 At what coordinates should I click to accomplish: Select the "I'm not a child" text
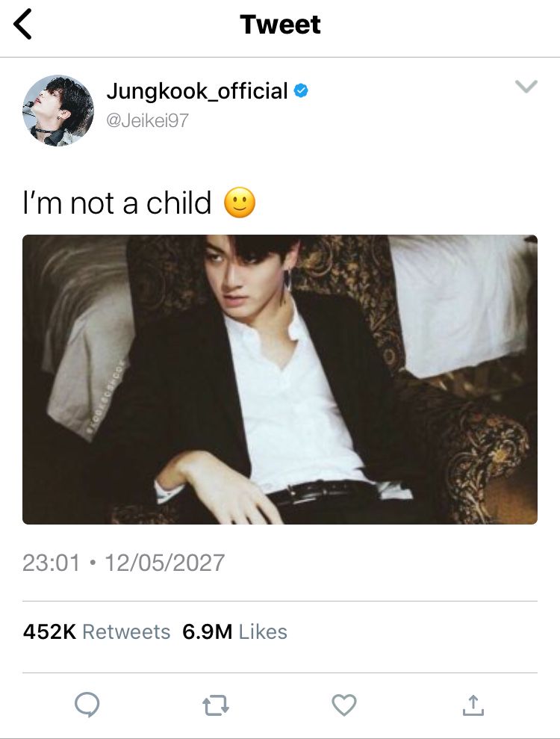tap(117, 203)
